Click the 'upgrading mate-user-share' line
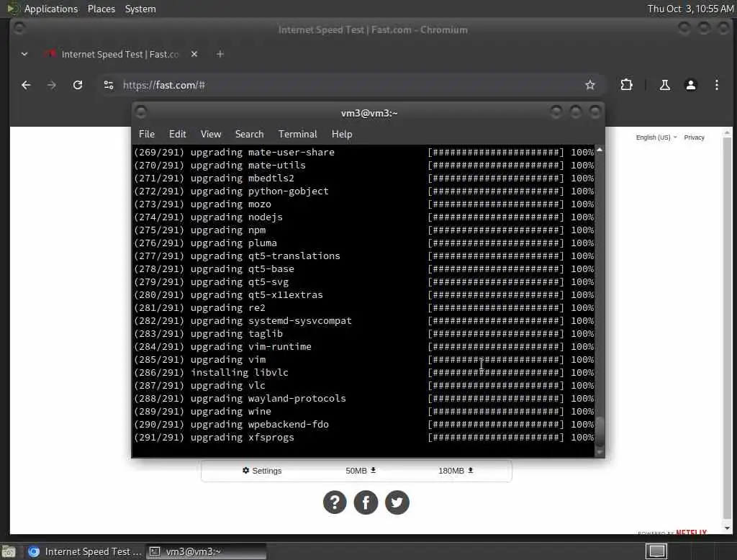This screenshot has height=560, width=737. pyautogui.click(x=363, y=153)
